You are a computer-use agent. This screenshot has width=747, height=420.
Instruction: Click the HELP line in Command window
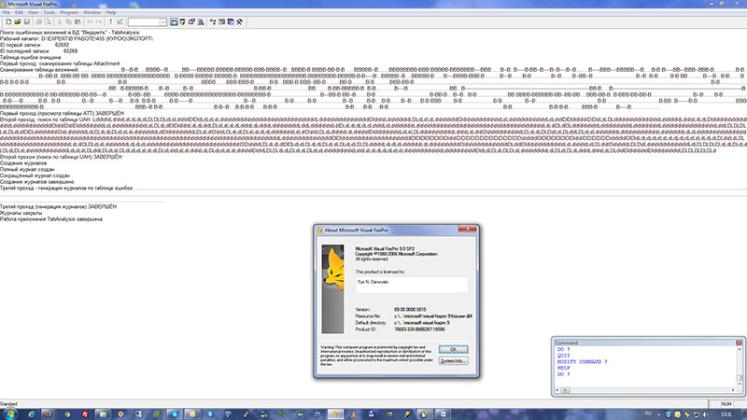pos(564,368)
